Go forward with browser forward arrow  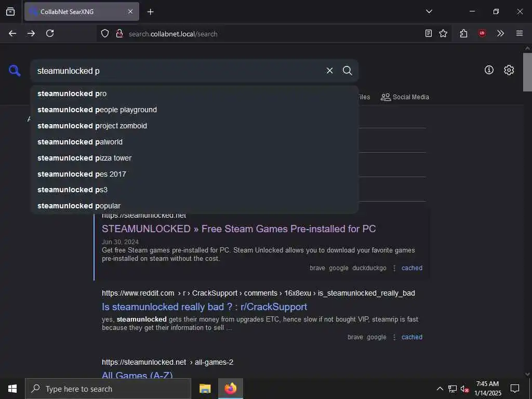31,33
